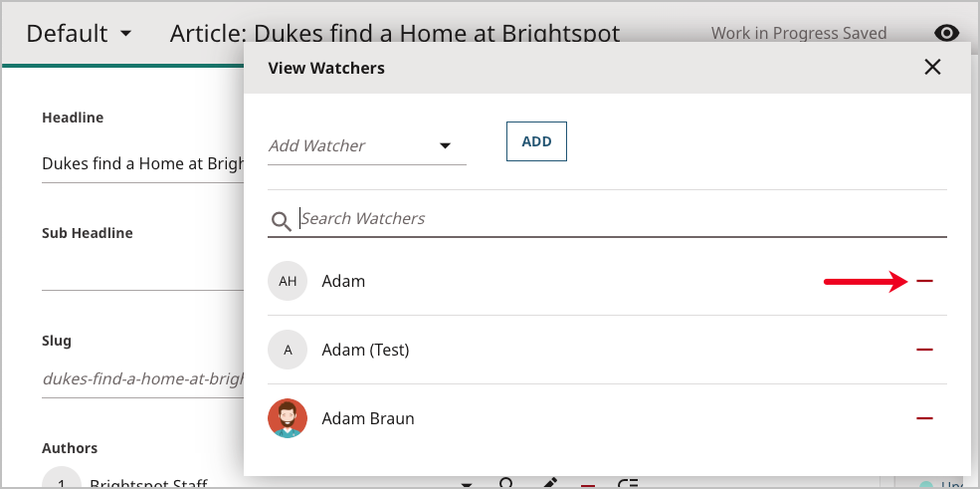Click the A avatar for Adam (Test)
This screenshot has height=489, width=980.
point(288,350)
